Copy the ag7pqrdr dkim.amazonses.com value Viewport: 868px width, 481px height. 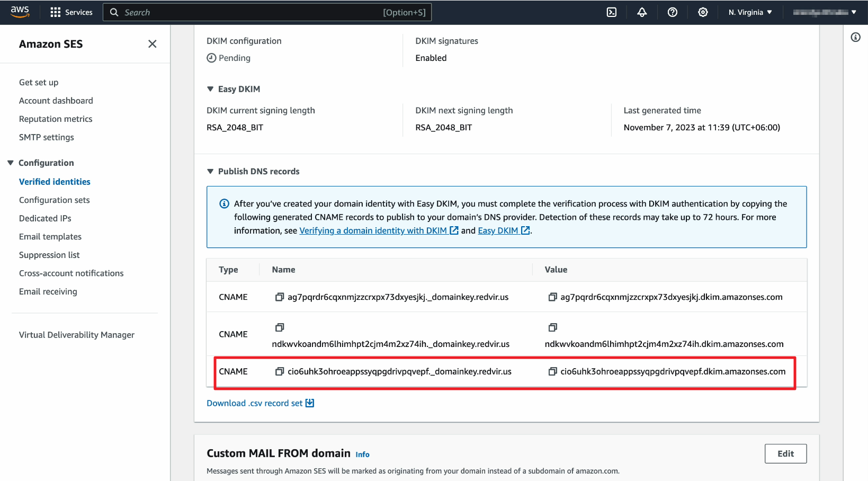pyautogui.click(x=552, y=297)
